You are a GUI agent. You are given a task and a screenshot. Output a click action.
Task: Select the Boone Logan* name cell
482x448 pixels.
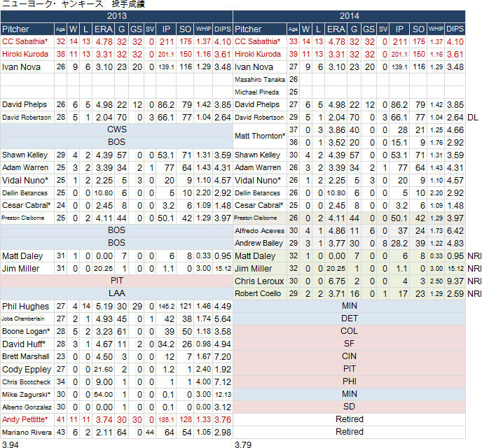26,331
